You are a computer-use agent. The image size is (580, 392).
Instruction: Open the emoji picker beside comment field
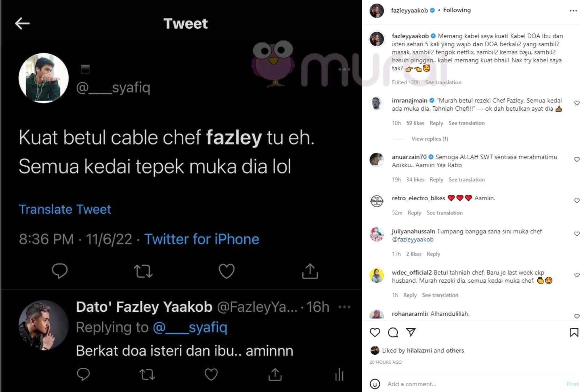(375, 384)
